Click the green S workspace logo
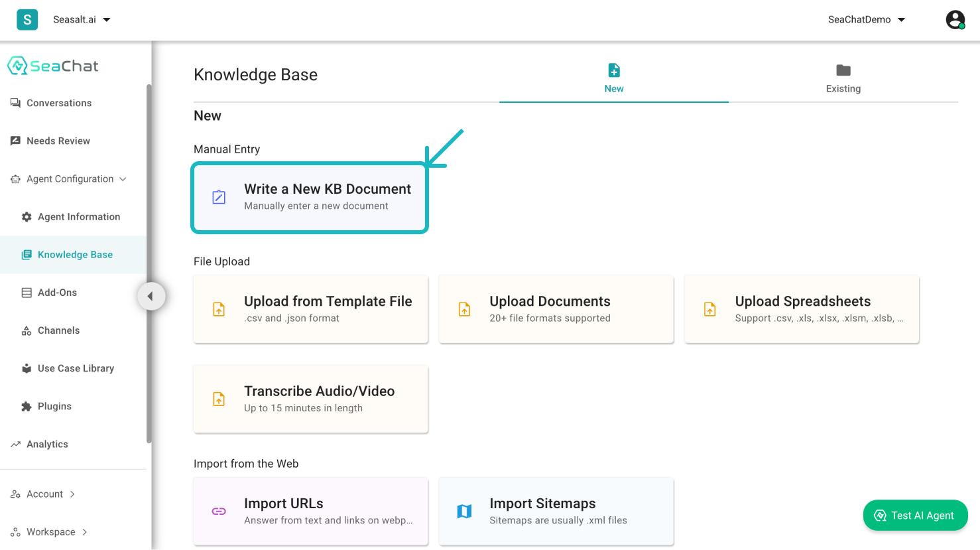Screen dimensions: 980x550 pos(27,20)
